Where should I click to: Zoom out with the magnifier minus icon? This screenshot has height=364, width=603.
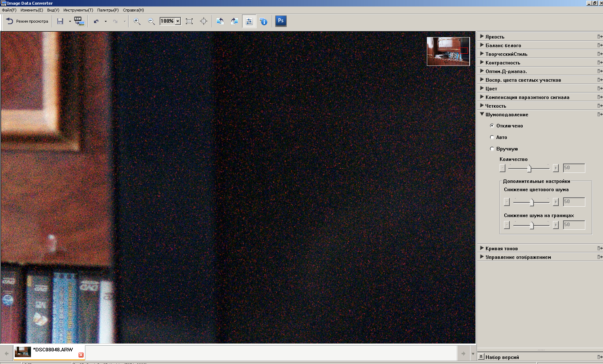(151, 22)
